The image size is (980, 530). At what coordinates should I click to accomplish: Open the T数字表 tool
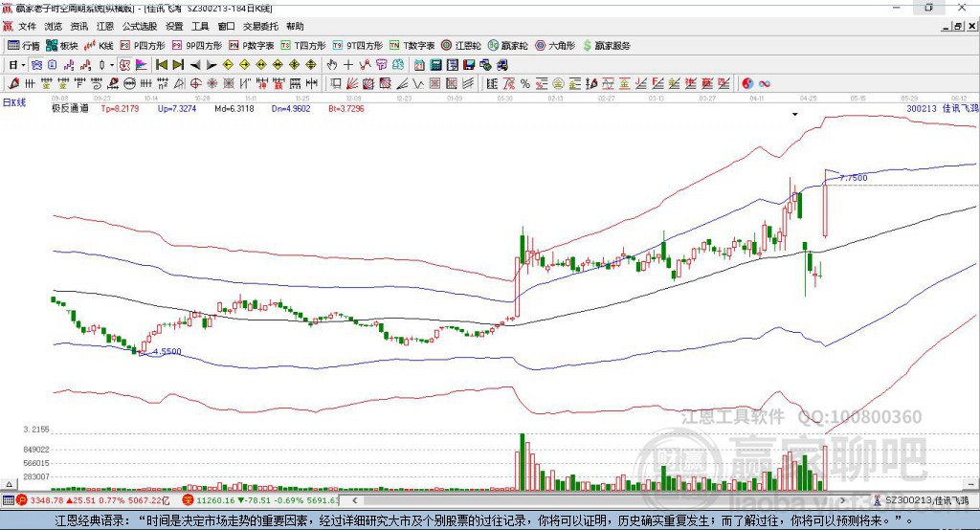click(x=412, y=46)
